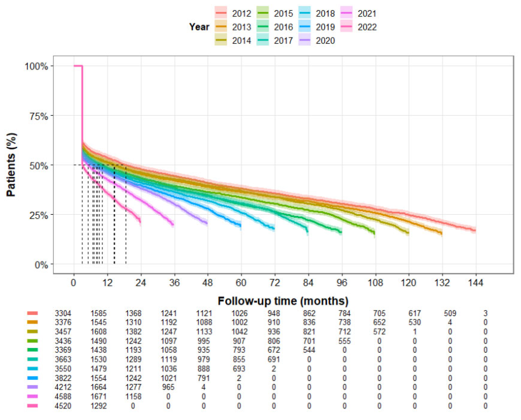Click the risk table value 509
This screenshot has height=420, width=521.
[450, 313]
